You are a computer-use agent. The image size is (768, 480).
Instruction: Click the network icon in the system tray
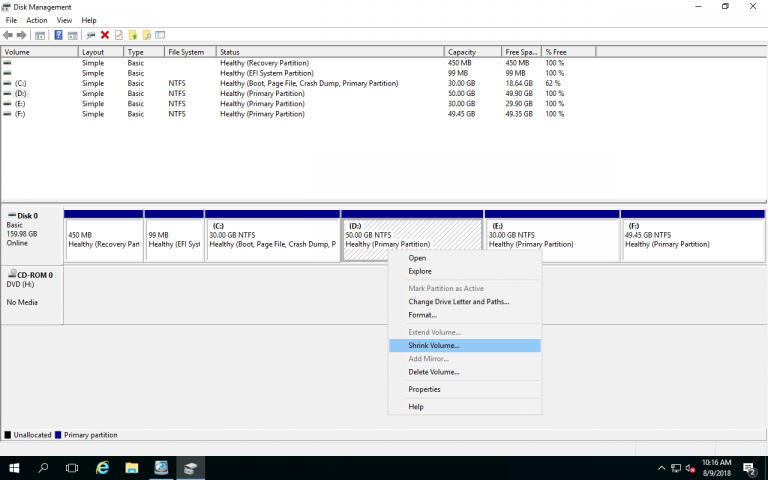click(x=676, y=468)
